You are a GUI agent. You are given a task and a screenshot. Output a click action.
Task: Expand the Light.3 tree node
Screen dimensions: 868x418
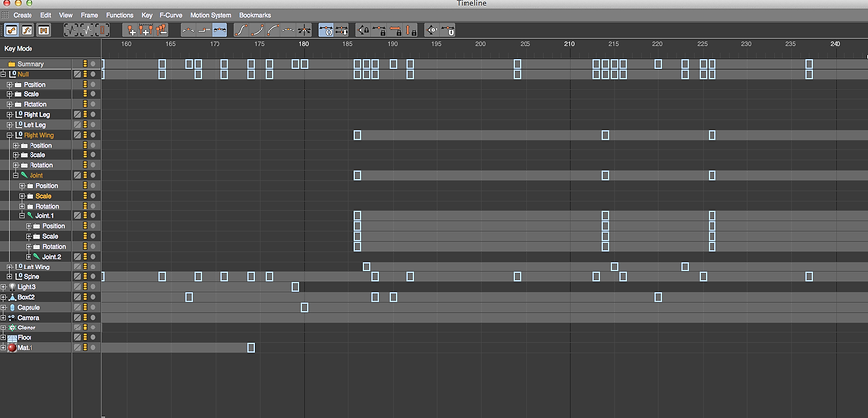coord(3,287)
